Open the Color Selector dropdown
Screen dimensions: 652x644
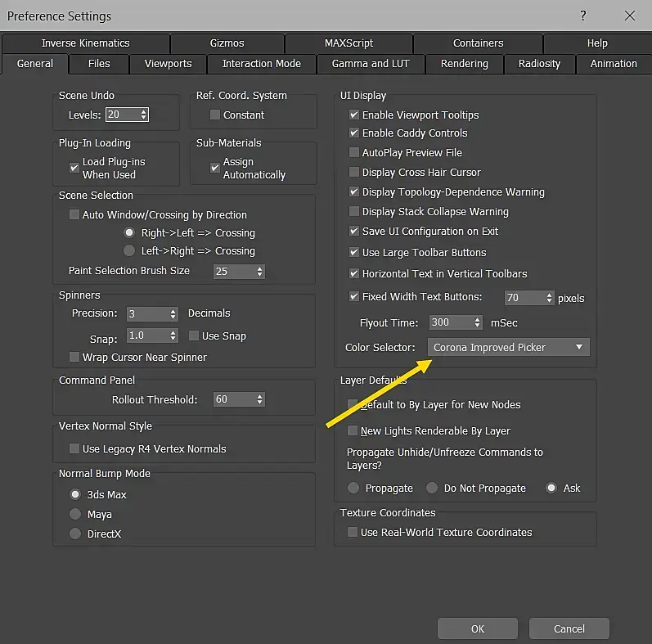click(x=508, y=348)
